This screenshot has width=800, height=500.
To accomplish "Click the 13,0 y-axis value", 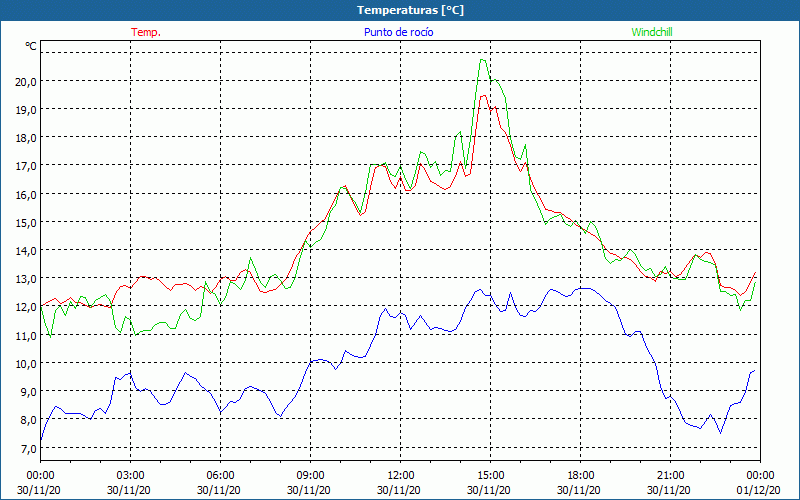I will pyautogui.click(x=26, y=279).
